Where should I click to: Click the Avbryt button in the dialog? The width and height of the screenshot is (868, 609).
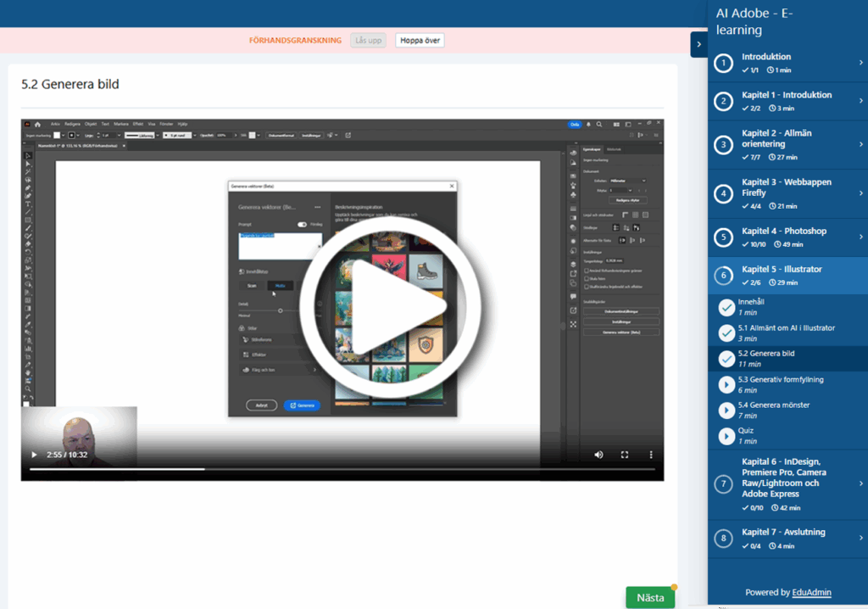[x=261, y=405]
